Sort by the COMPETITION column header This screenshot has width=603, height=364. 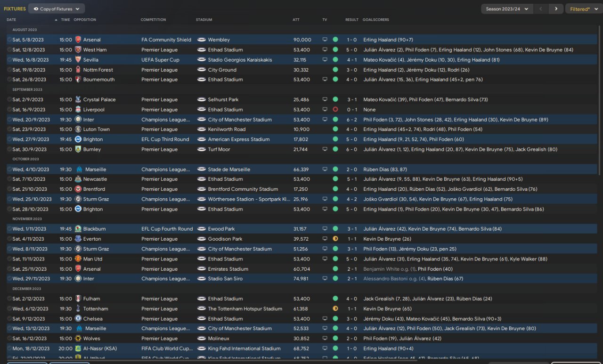(x=153, y=20)
